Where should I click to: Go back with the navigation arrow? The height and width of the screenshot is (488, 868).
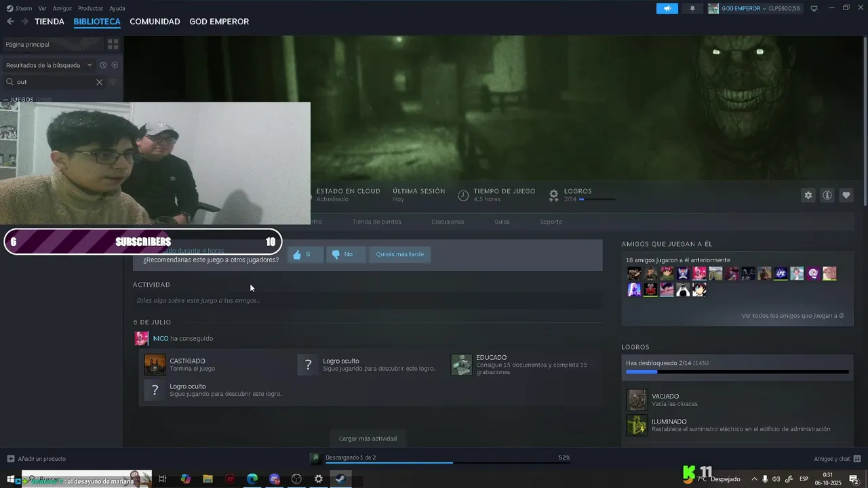[10, 22]
